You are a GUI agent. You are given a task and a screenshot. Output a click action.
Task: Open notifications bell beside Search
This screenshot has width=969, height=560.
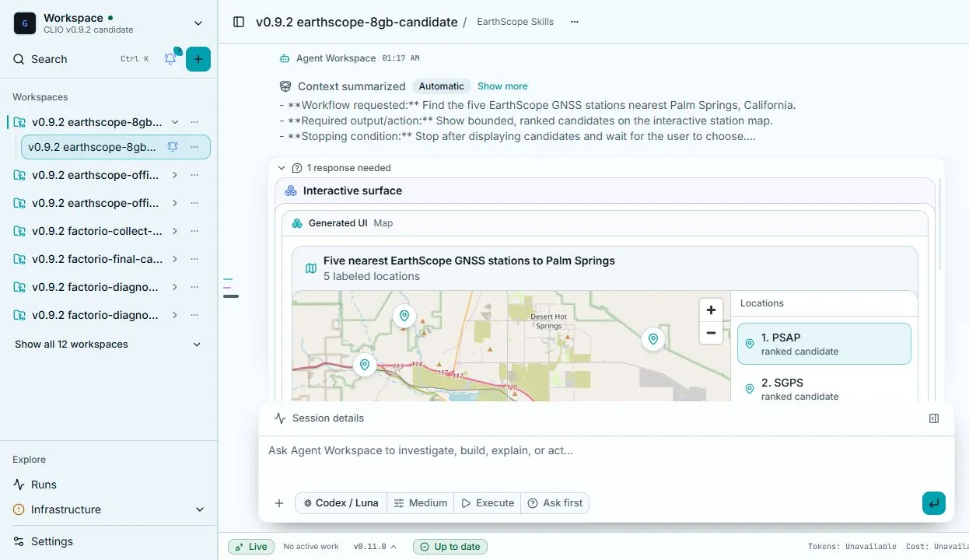click(170, 58)
